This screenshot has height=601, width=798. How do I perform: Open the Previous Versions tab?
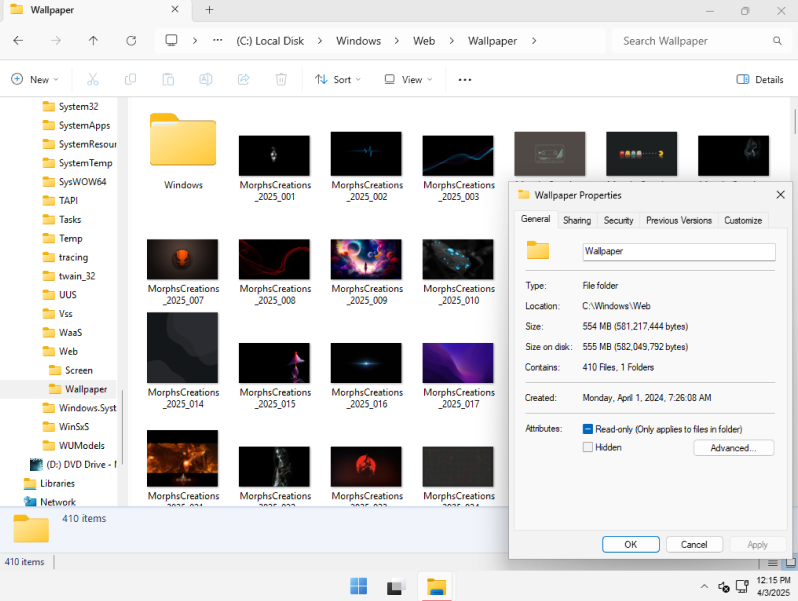tap(679, 220)
